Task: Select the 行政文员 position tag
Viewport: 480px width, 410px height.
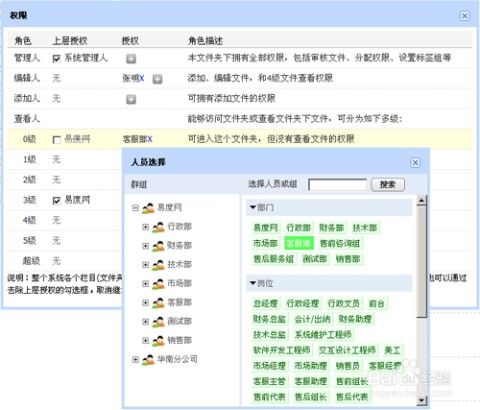Action: click(344, 304)
